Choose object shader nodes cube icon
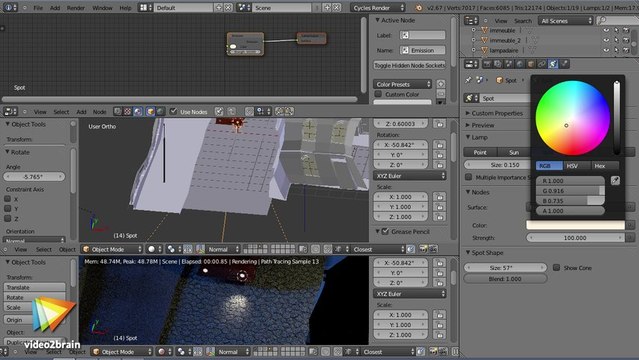 coord(150,111)
